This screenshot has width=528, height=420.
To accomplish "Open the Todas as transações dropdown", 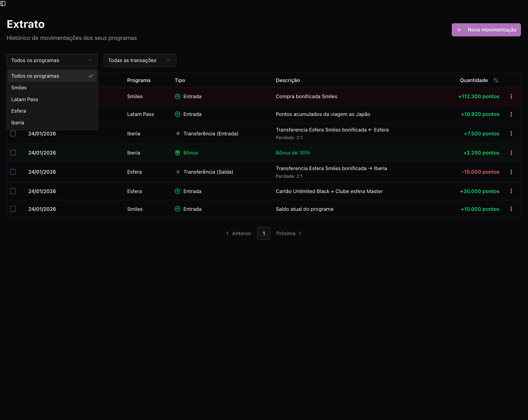I will [x=139, y=60].
